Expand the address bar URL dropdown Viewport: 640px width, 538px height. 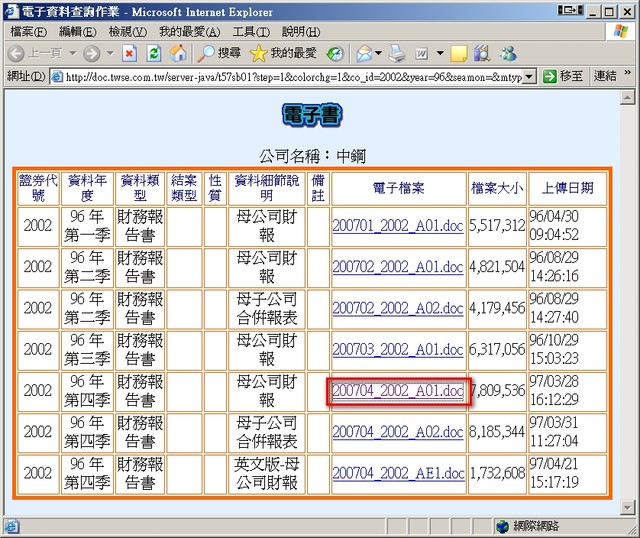(529, 76)
